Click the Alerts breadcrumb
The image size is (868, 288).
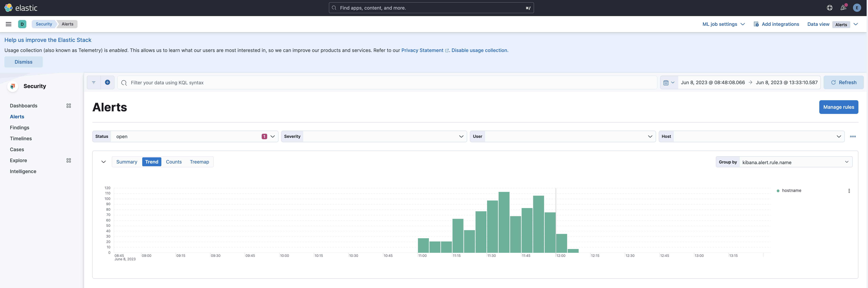(67, 24)
